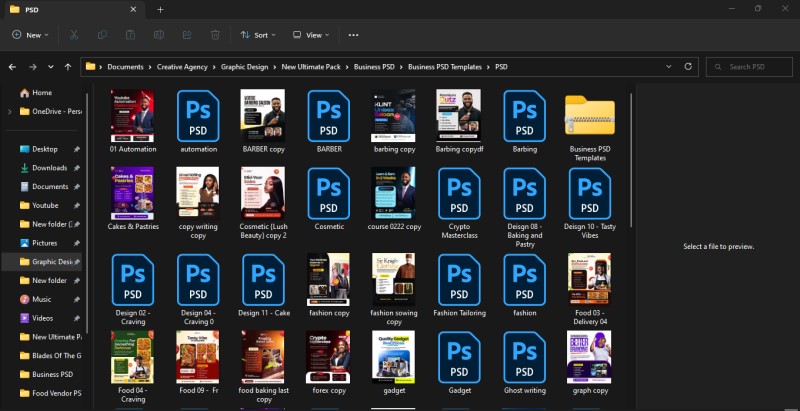
Task: Open the New dropdown menu
Action: click(x=30, y=35)
